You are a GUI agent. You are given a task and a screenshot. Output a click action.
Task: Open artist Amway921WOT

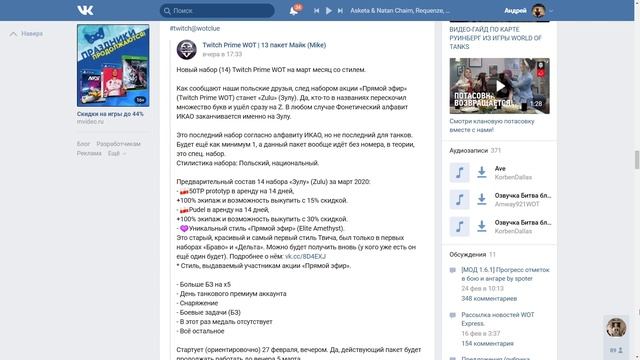[x=517, y=204]
